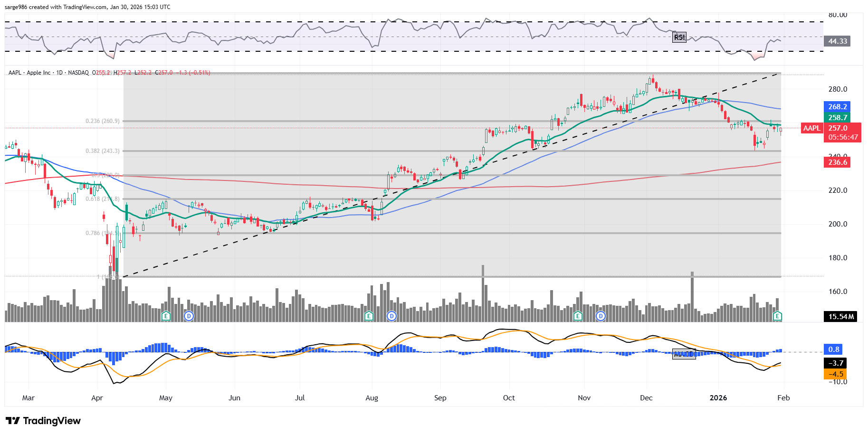Click the latest earnings E marker near Feb
The height and width of the screenshot is (435, 868).
[777, 316]
